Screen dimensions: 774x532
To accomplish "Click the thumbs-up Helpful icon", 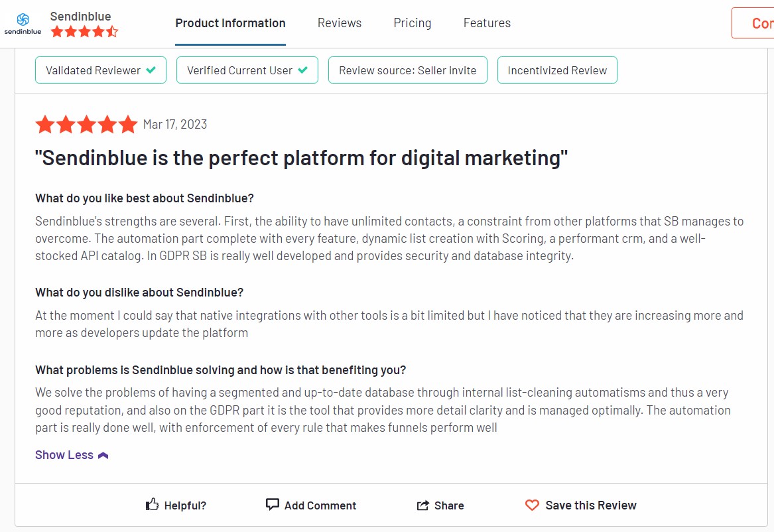I will pyautogui.click(x=152, y=504).
